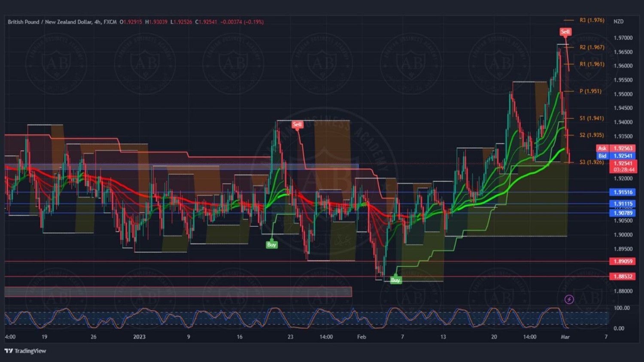644x362 pixels.
Task: Click the Sell signal label near January 23
Action: [297, 124]
